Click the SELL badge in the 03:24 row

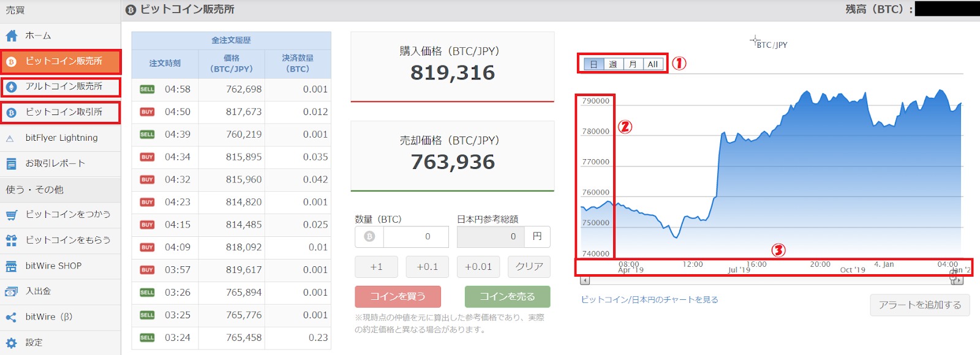(147, 338)
